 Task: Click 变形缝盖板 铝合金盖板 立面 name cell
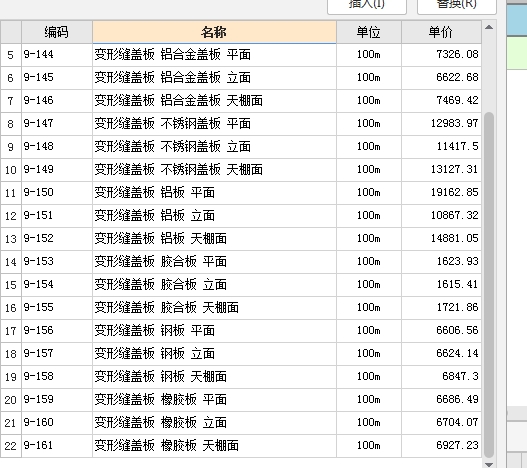[x=214, y=78]
